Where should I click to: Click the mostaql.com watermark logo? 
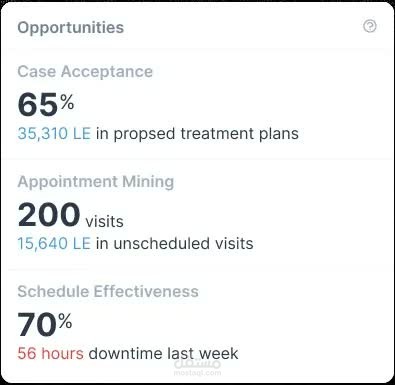[197, 368]
